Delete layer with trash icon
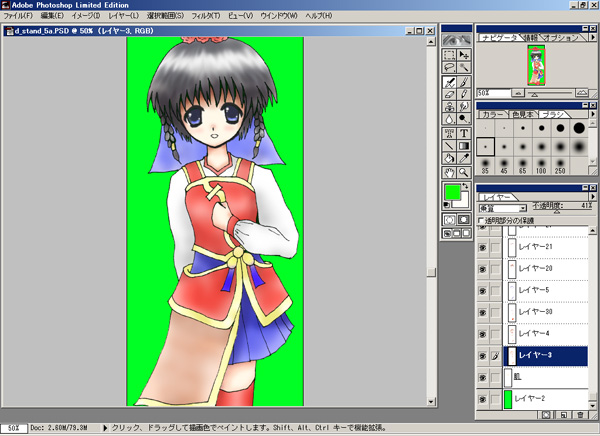600x436 pixels. [580, 415]
